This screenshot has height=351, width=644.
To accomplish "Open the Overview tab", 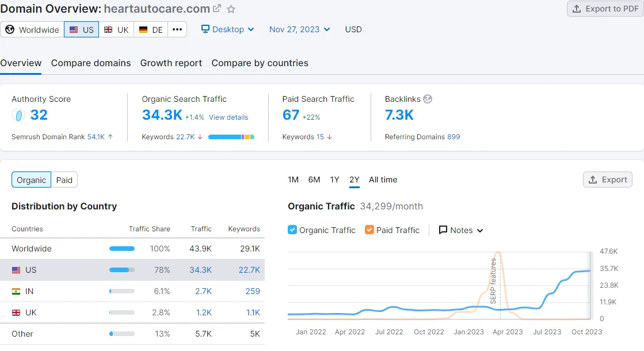I will coord(21,63).
